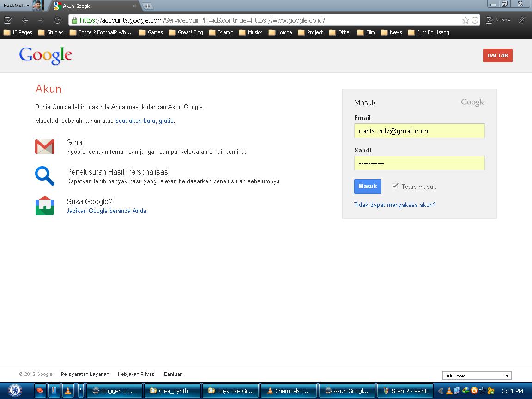Open the Islamic bookmark folder
The height and width of the screenshot is (399, 532).
pos(221,32)
